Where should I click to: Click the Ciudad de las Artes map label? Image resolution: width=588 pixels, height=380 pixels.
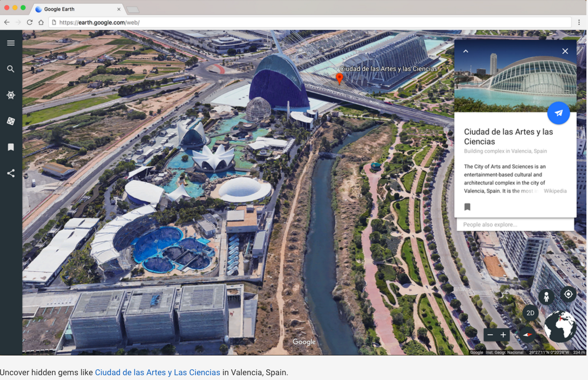point(388,69)
